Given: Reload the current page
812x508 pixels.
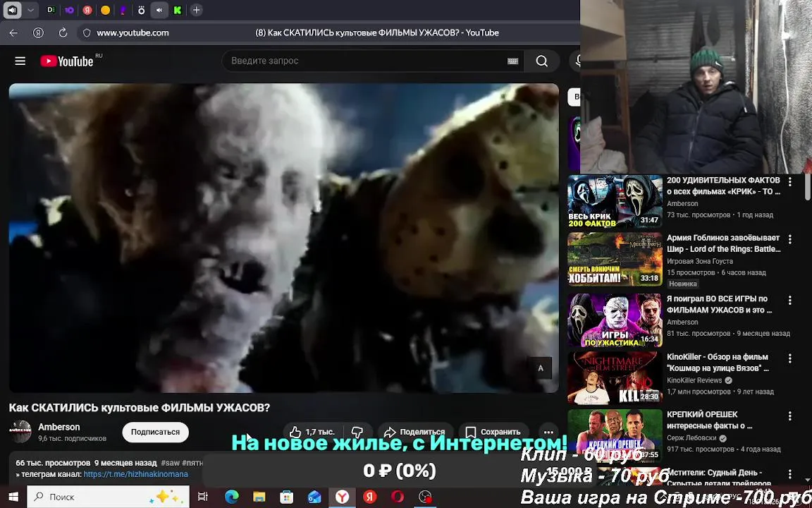Looking at the screenshot, I should click(x=63, y=32).
